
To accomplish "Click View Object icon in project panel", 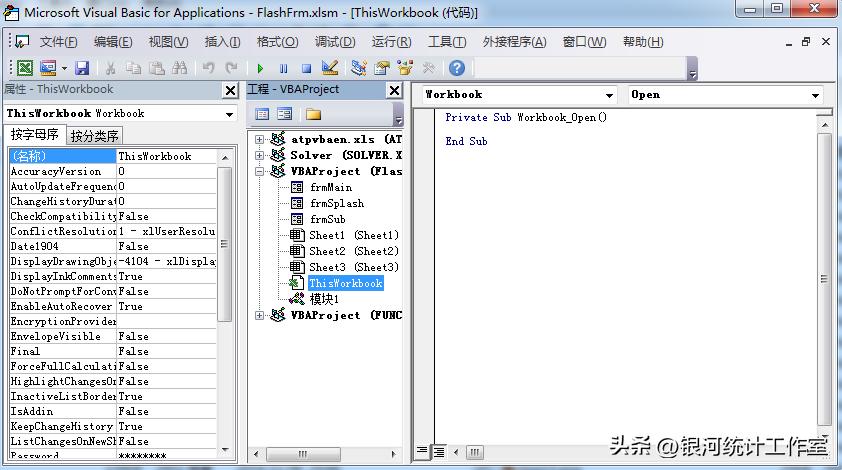I will (285, 114).
